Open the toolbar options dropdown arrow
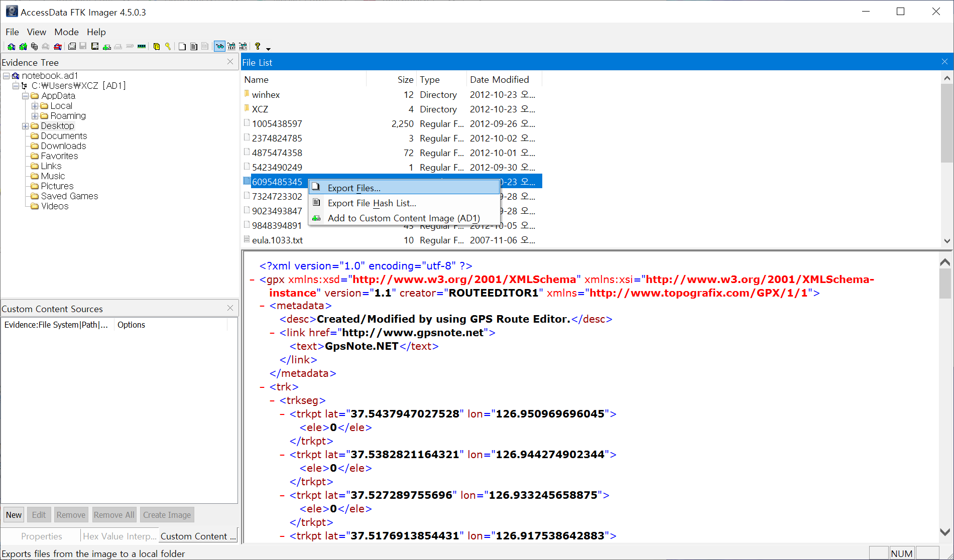The width and height of the screenshot is (954, 560). [268, 49]
